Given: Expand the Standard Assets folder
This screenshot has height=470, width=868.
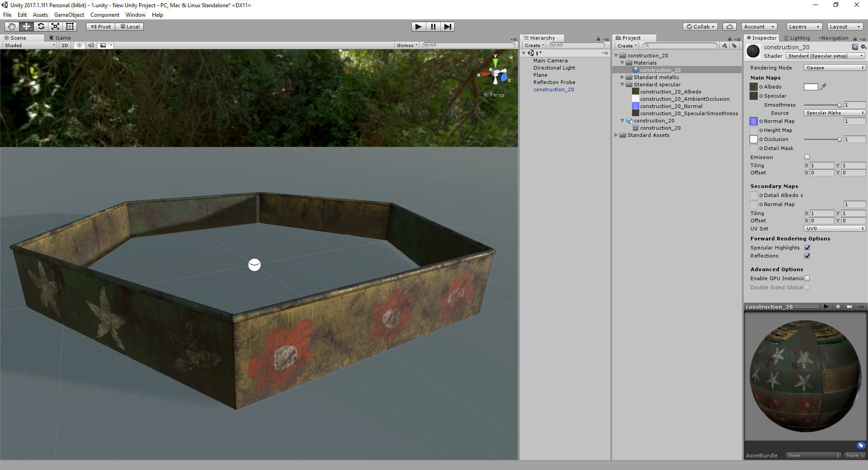Looking at the screenshot, I should pyautogui.click(x=616, y=135).
